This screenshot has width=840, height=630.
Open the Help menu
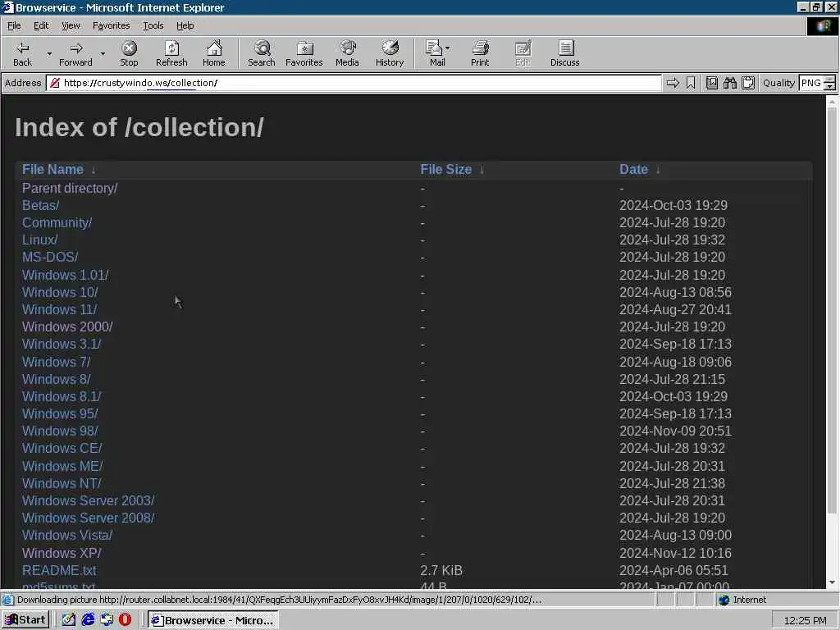pyautogui.click(x=185, y=25)
